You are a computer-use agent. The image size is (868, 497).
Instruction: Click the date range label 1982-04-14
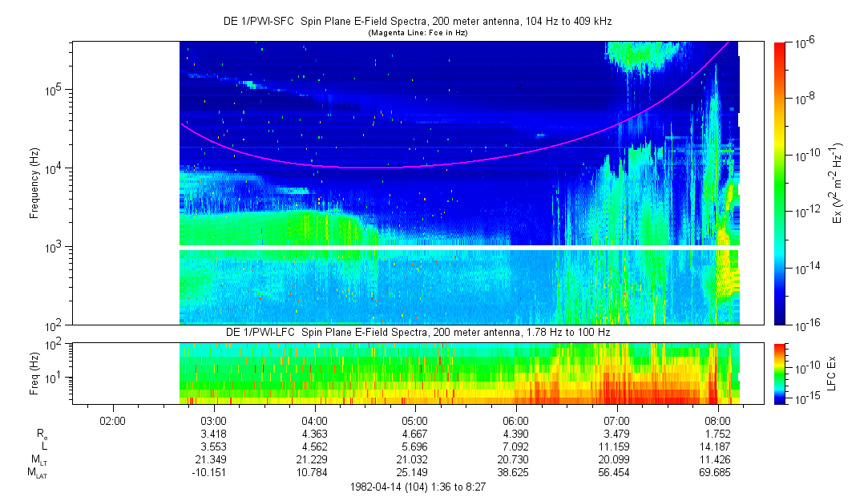tap(417, 487)
